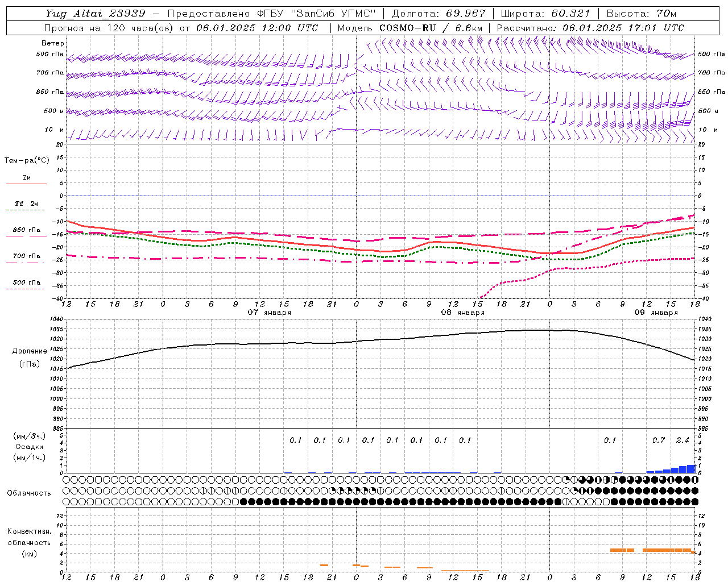Click the red solid line swatch under 2м
Viewport: 728px width, 582px height.
point(26,184)
